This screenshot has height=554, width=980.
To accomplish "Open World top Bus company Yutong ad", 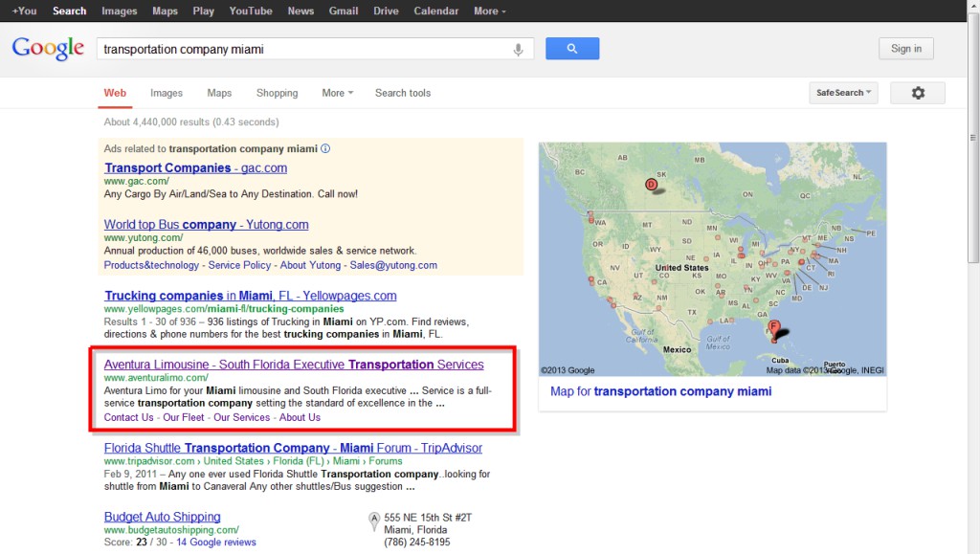I will 207,224.
